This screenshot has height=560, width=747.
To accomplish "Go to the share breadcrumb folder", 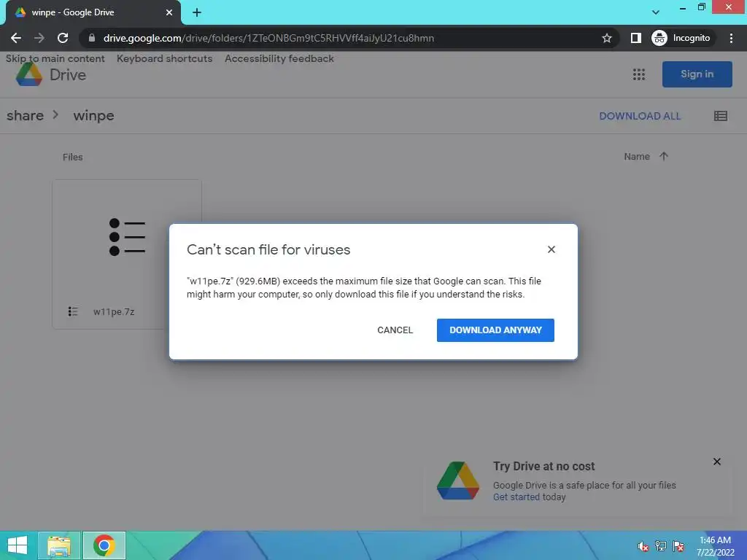I will (25, 116).
